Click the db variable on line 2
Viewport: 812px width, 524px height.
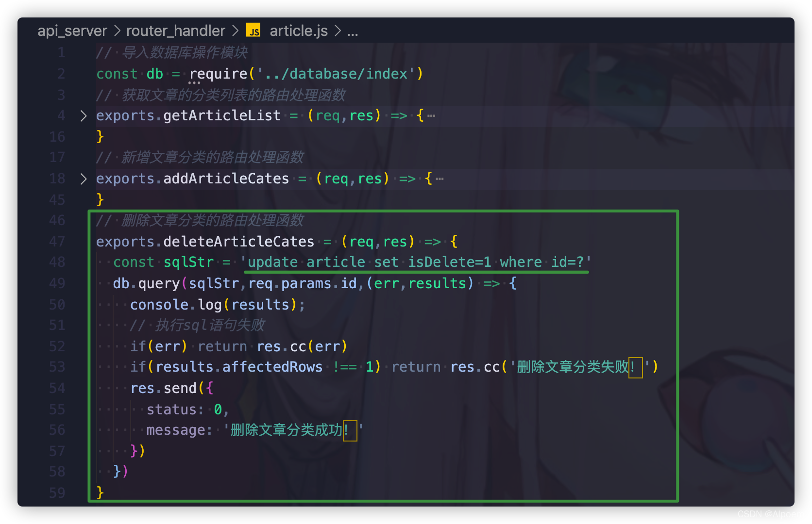pos(154,74)
